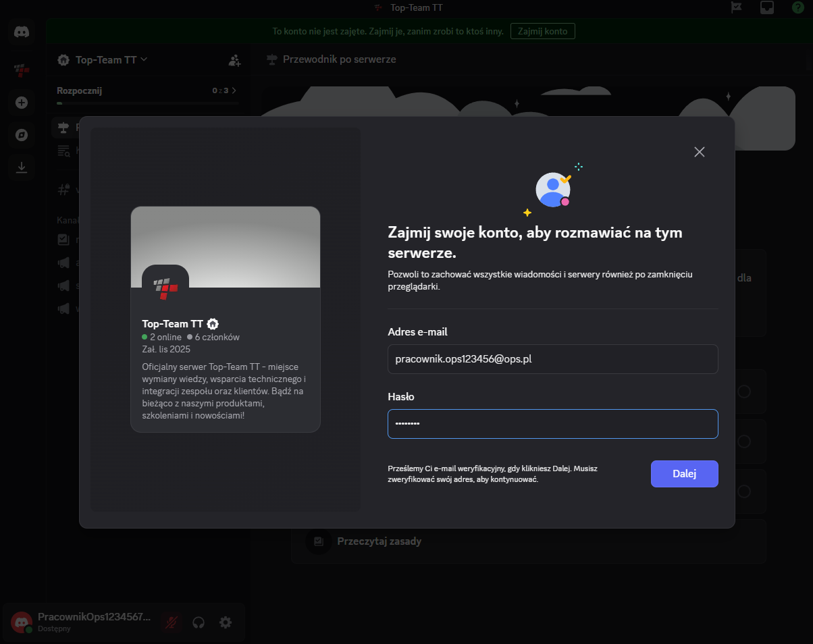This screenshot has width=813, height=644.
Task: Close the claim account dialog
Action: 700,152
